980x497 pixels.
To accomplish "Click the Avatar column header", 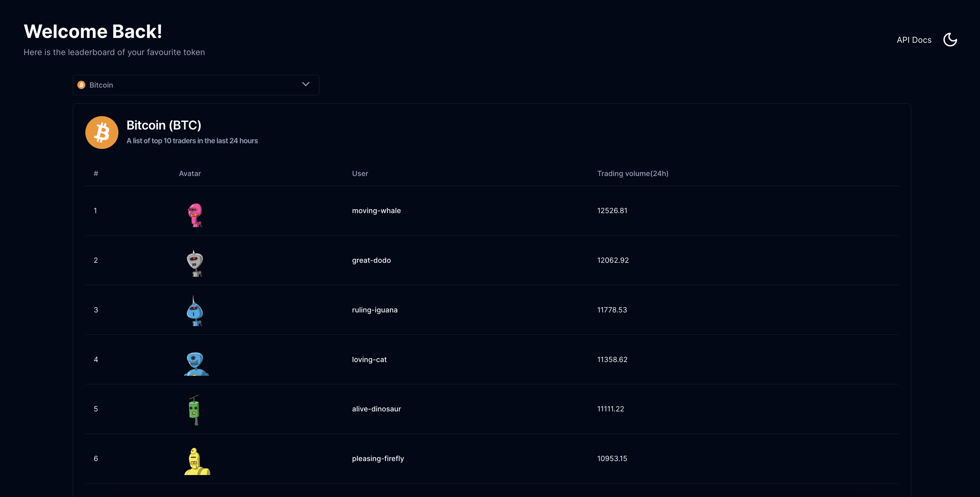I will click(x=189, y=173).
